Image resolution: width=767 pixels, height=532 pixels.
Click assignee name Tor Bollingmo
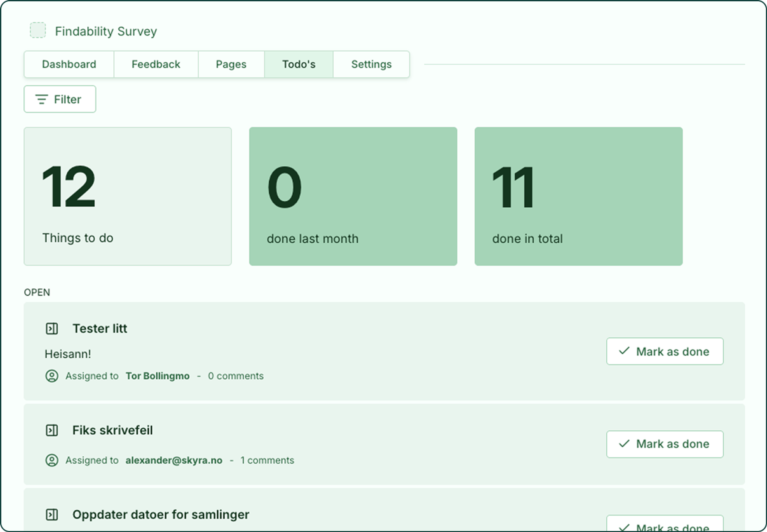(x=158, y=376)
